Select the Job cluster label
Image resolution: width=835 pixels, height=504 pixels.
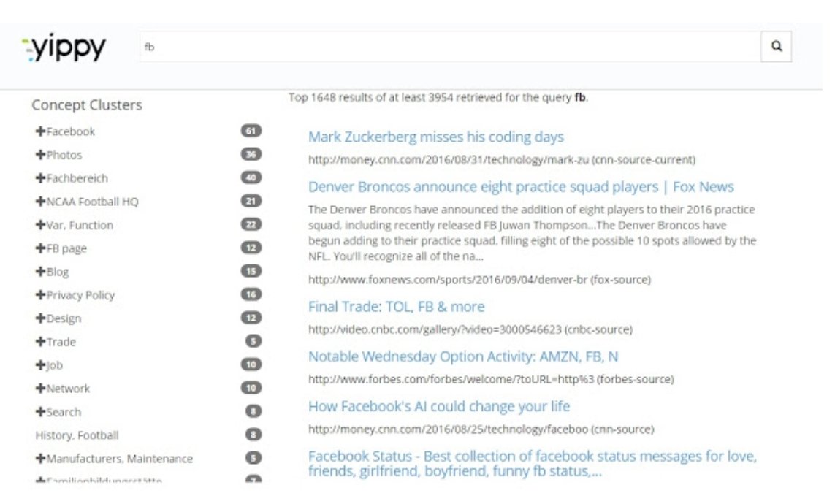54,366
